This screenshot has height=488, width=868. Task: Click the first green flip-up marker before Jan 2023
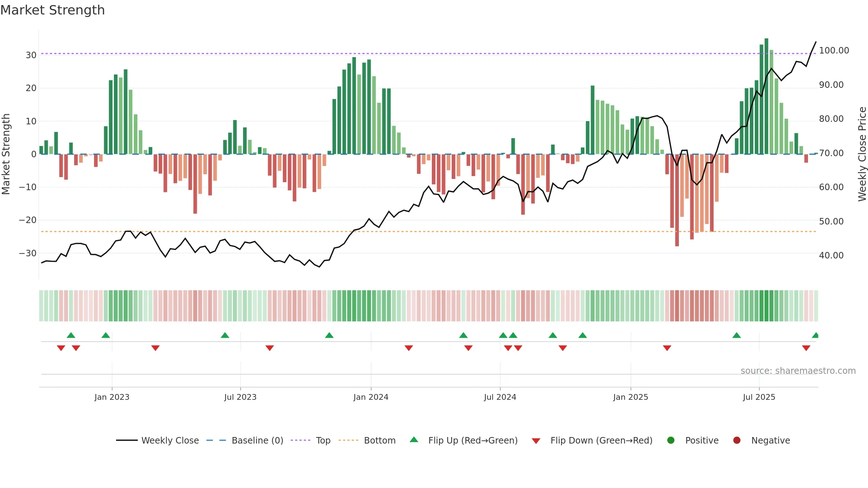[x=71, y=335]
